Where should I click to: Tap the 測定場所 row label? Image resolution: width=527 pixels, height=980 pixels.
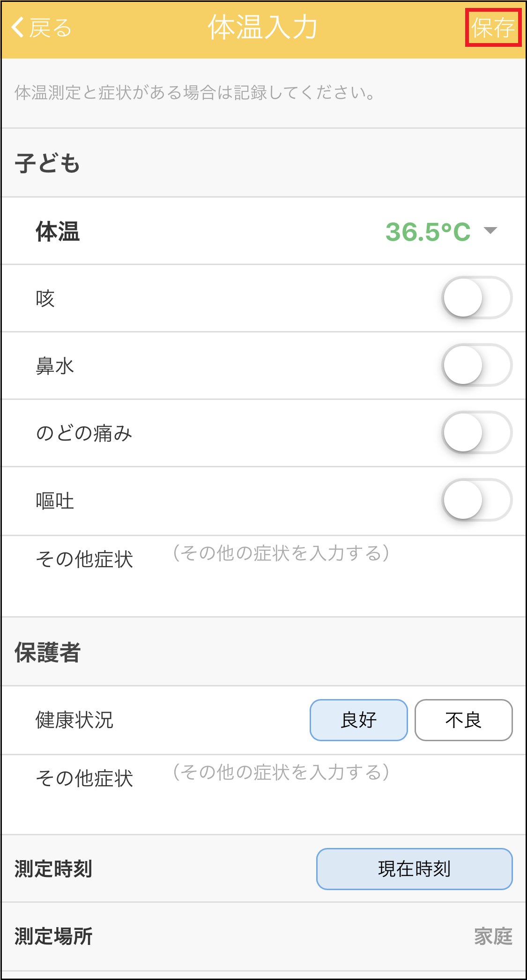pos(53,936)
